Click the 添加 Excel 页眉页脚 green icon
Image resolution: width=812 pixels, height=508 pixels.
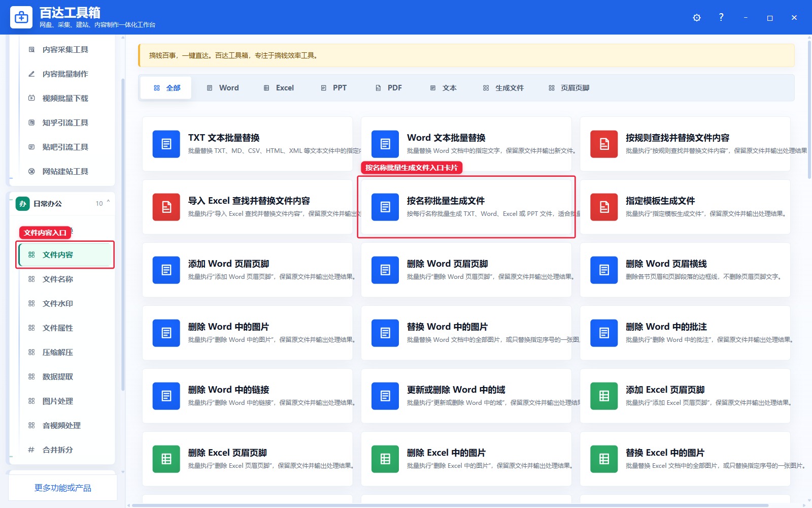[604, 396]
